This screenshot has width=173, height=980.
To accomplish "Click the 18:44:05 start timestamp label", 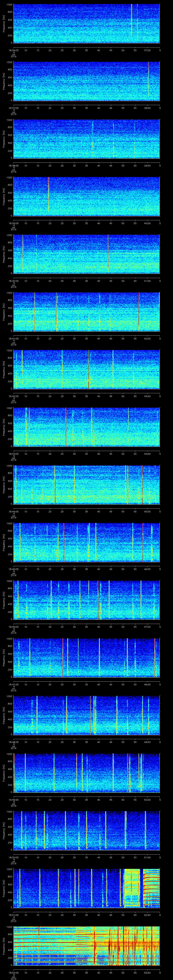I will [14, 512].
